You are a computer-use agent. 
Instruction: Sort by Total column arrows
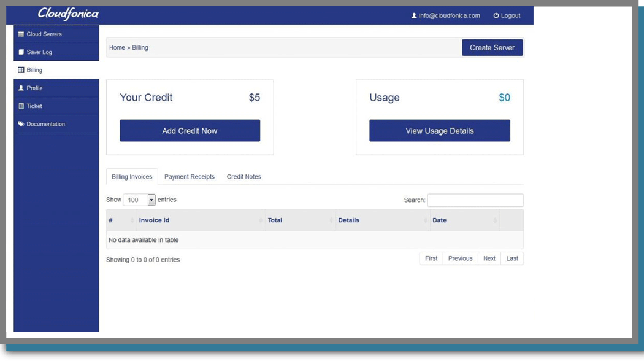tap(331, 220)
